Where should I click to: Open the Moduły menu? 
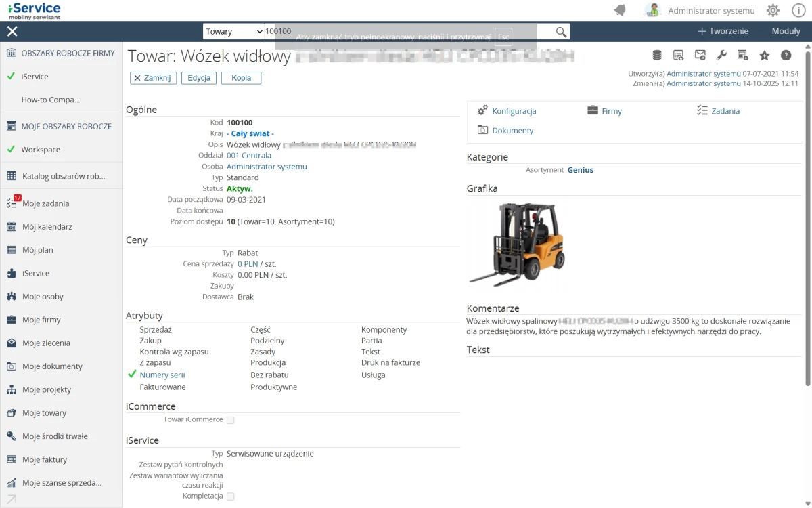pos(786,31)
